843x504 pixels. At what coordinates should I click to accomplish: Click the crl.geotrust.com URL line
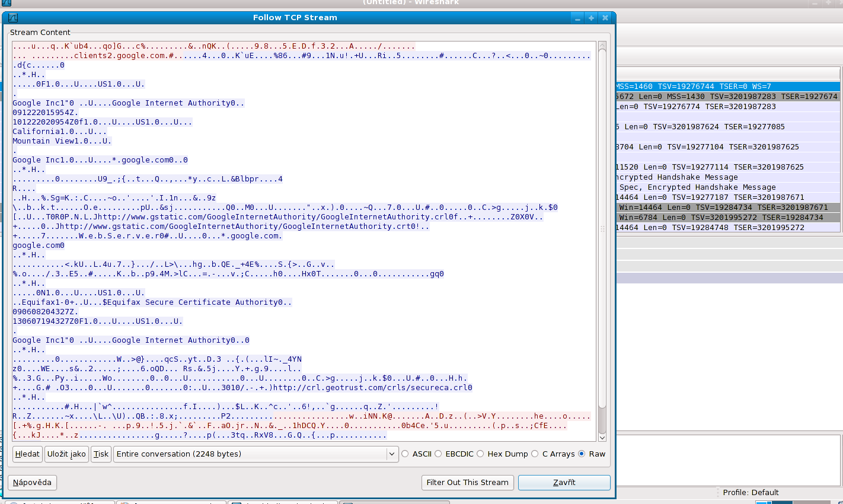[242, 388]
